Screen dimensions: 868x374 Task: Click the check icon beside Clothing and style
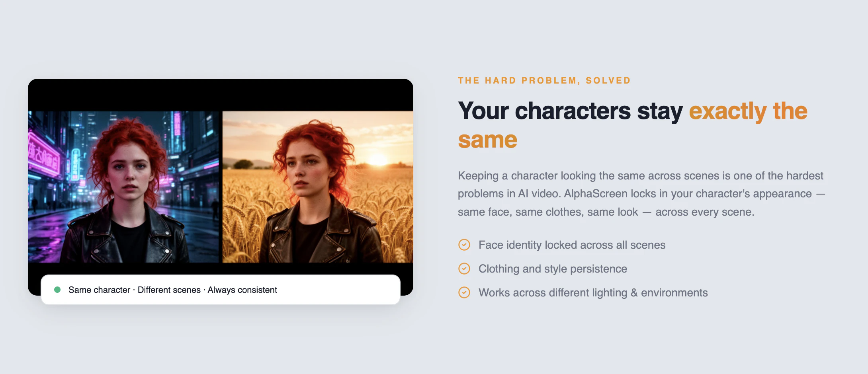464,269
